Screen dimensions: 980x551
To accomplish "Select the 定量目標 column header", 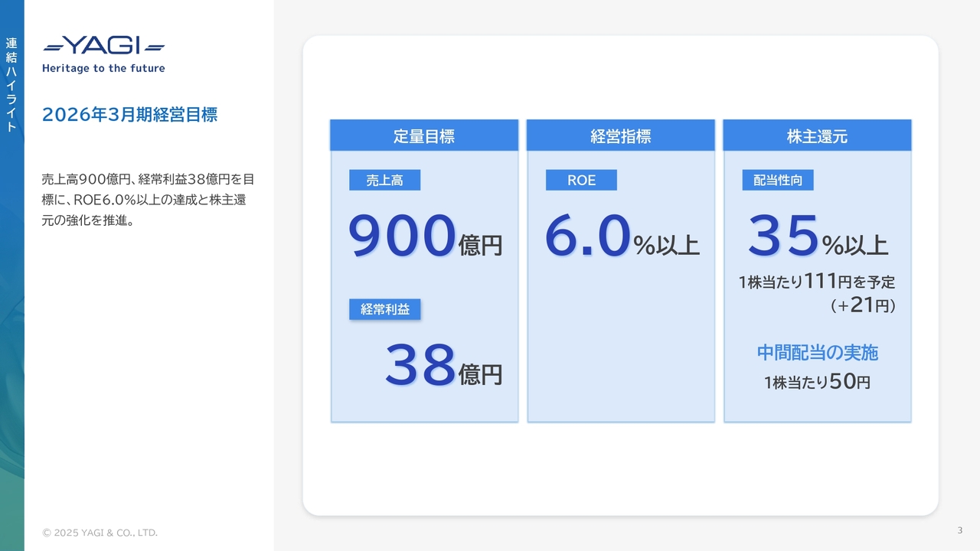I will (424, 136).
